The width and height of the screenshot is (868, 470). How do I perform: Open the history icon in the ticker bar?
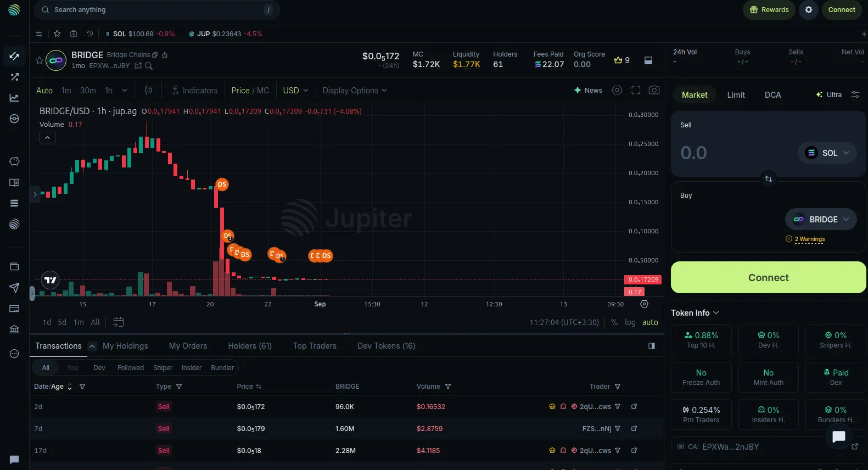click(90, 33)
